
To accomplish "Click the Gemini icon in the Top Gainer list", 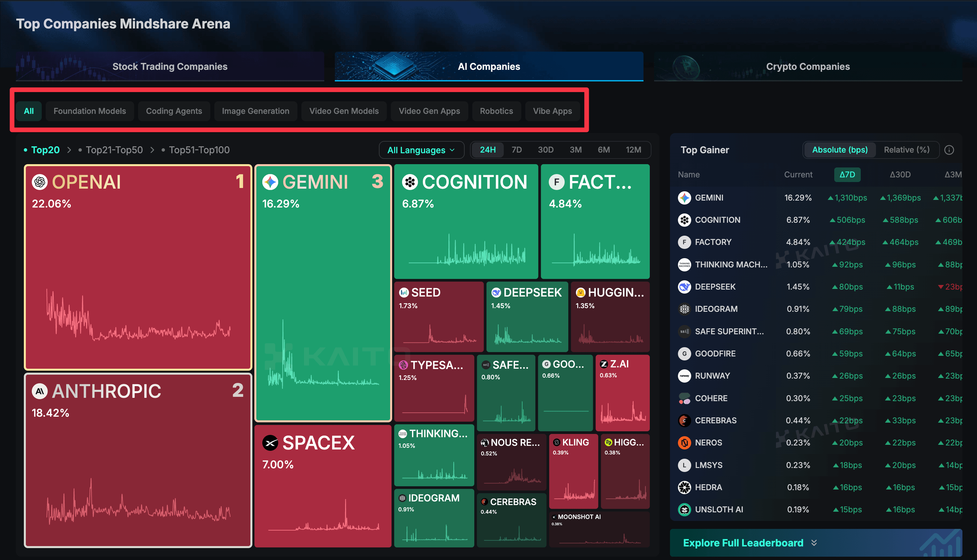I will coord(684,198).
